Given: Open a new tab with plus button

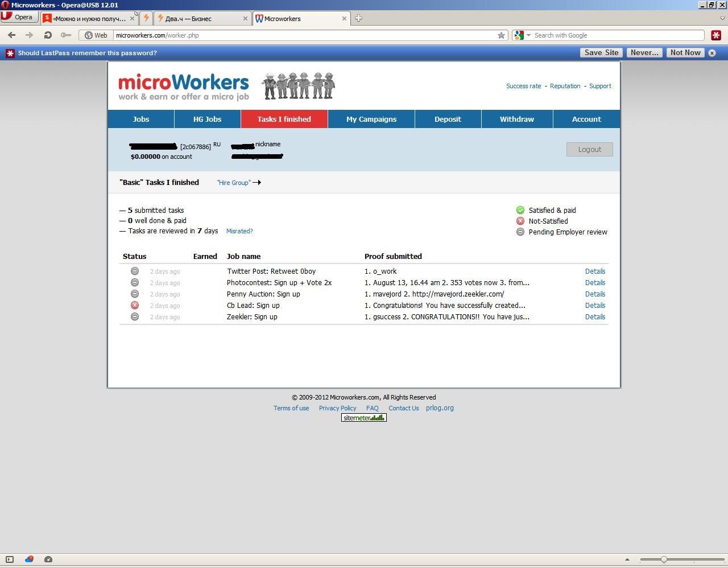Looking at the screenshot, I should pyautogui.click(x=358, y=18).
